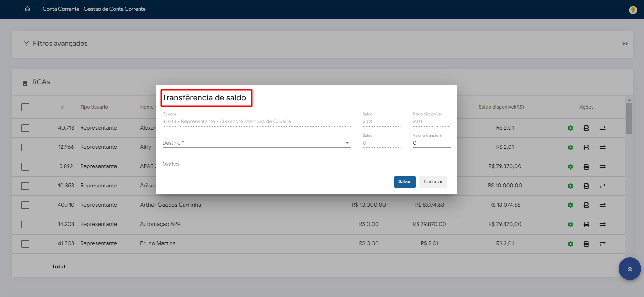Click the table's vertical scrollbar thumb
The width and height of the screenshot is (644, 297).
[x=629, y=119]
